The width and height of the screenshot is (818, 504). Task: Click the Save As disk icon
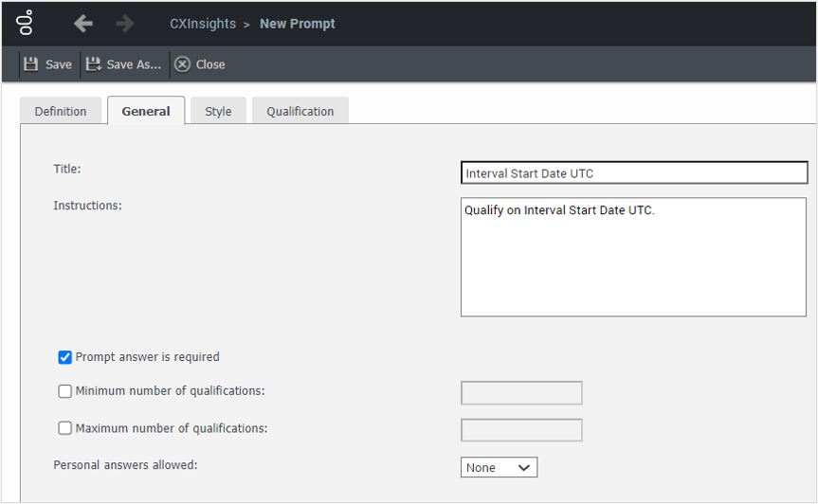tap(94, 64)
